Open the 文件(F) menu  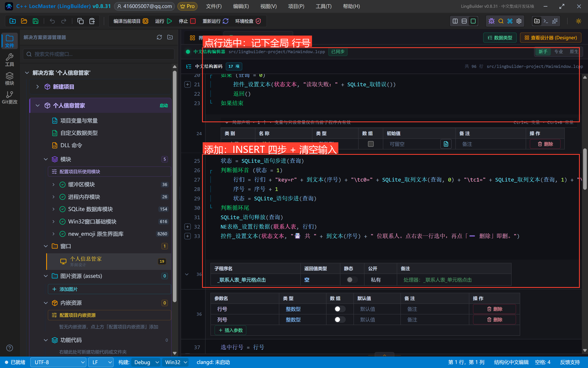tap(214, 6)
